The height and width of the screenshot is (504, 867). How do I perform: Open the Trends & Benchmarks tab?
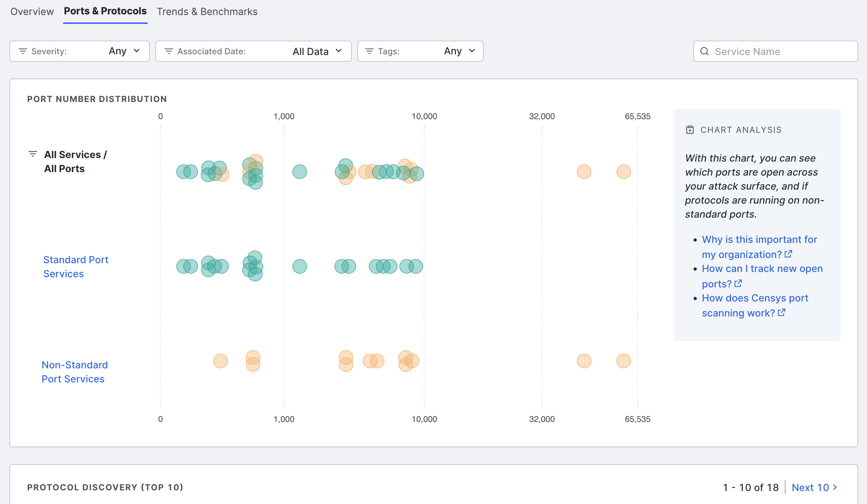pos(207,12)
